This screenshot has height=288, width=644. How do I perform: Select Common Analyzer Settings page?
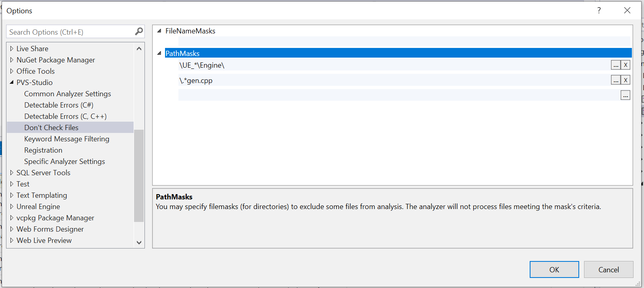tap(67, 94)
